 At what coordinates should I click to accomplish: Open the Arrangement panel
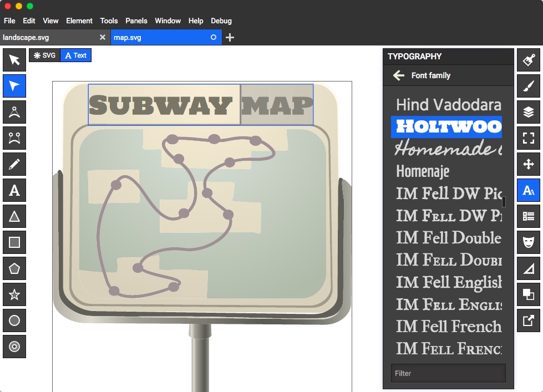(x=529, y=216)
